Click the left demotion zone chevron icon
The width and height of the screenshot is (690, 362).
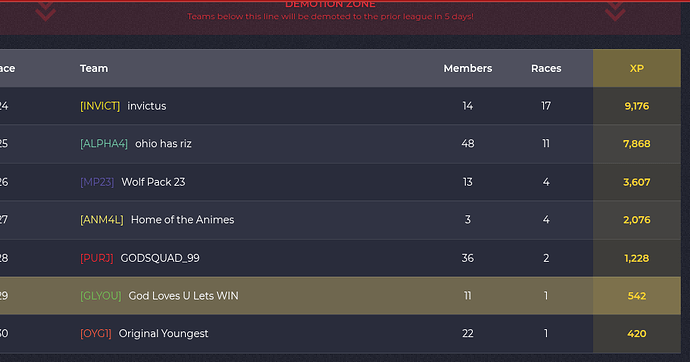point(46,11)
